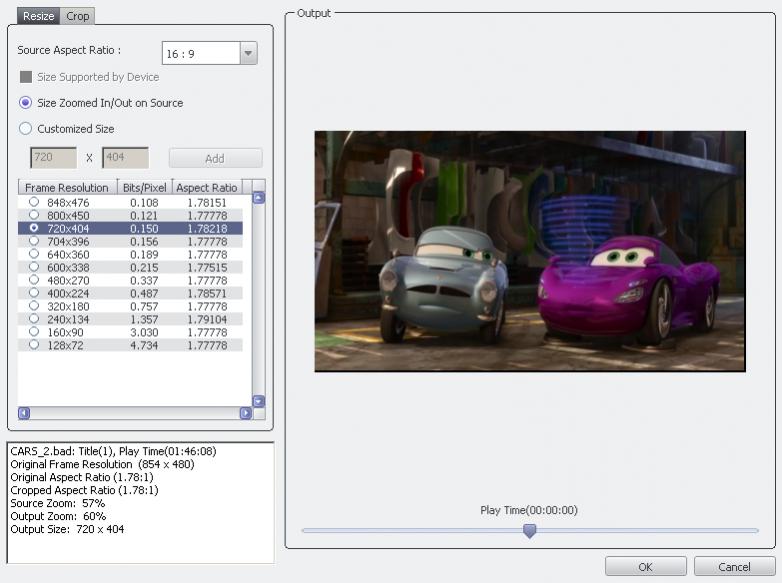This screenshot has width=782, height=583.
Task: Click the Play Time slider handle
Action: [x=530, y=531]
